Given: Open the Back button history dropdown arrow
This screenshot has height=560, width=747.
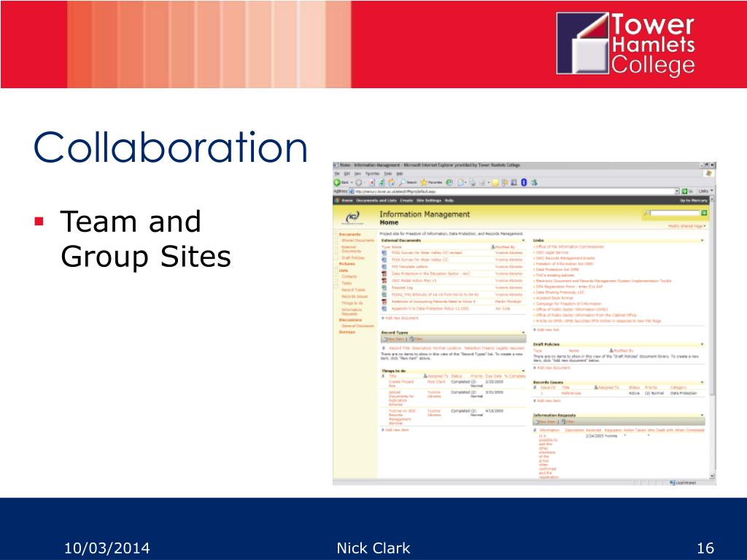Looking at the screenshot, I should (352, 182).
